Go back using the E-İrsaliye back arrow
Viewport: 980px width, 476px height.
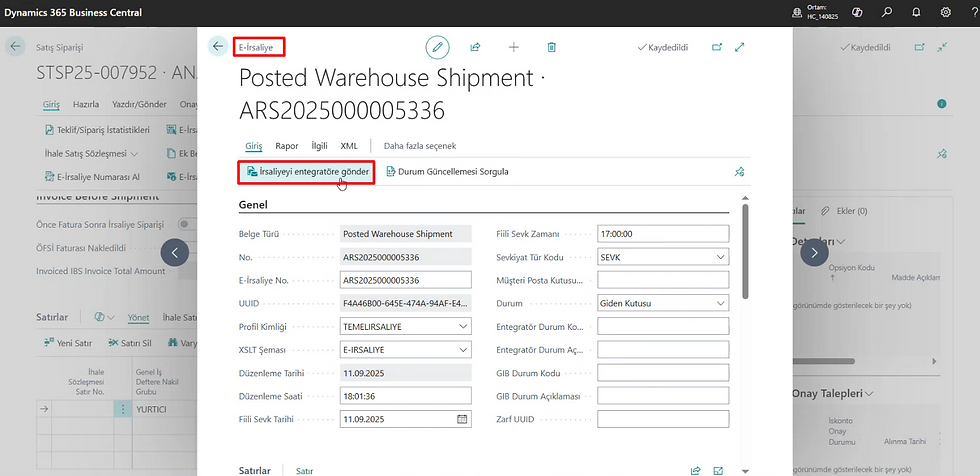coord(218,47)
